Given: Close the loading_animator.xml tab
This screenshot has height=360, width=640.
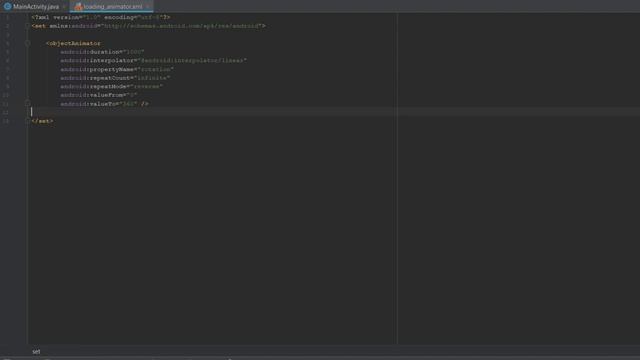Looking at the screenshot, I should pyautogui.click(x=148, y=7).
